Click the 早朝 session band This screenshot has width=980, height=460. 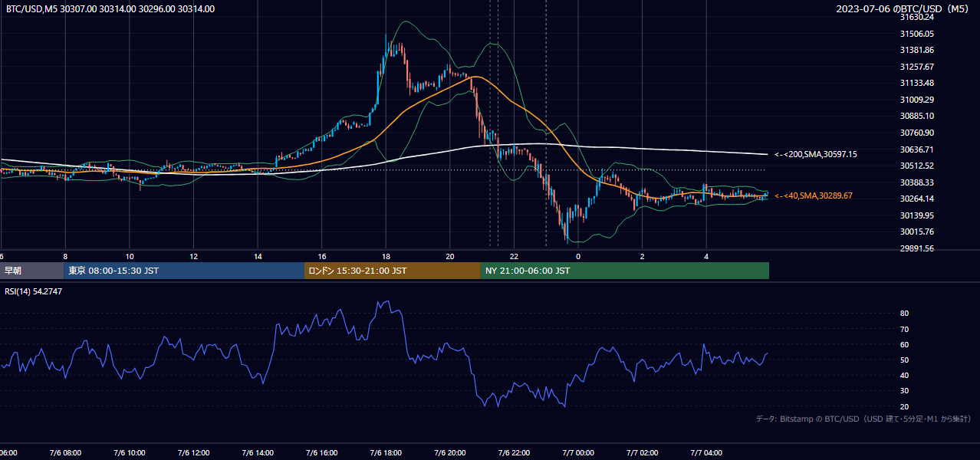31,271
